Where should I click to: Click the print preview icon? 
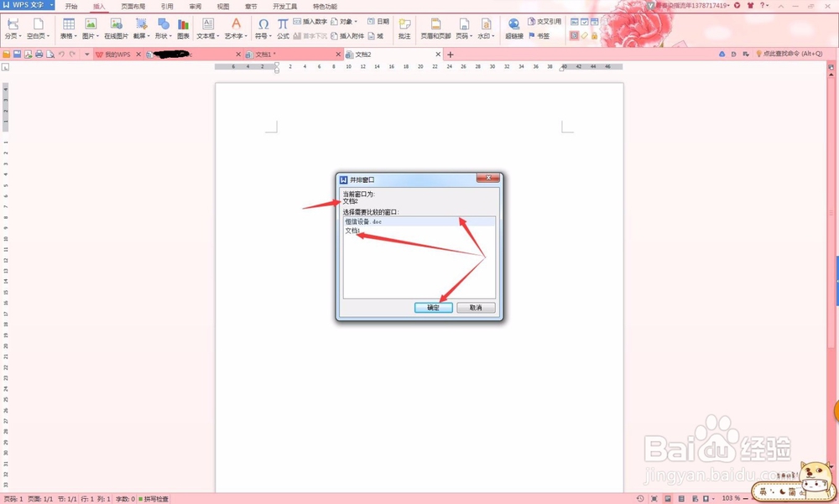click(50, 54)
